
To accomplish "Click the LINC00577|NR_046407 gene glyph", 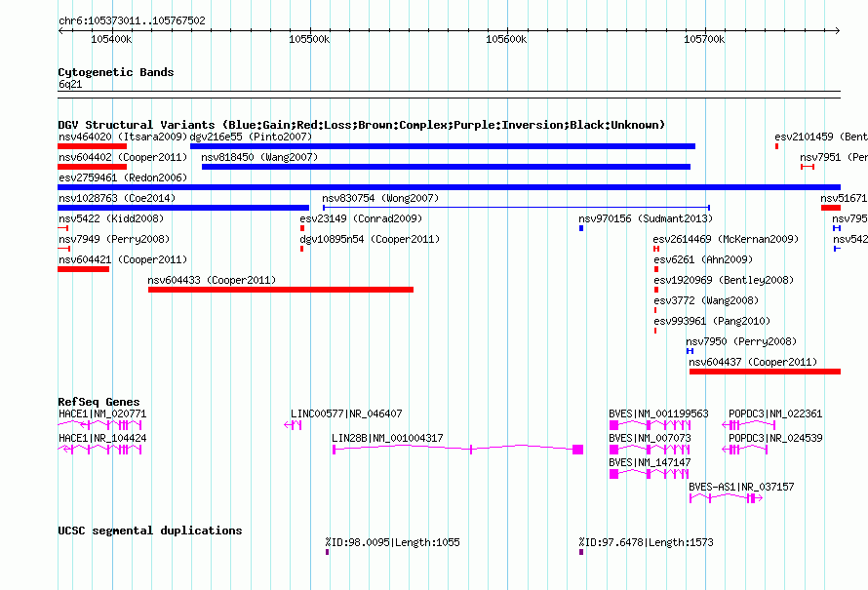I will coord(293,425).
